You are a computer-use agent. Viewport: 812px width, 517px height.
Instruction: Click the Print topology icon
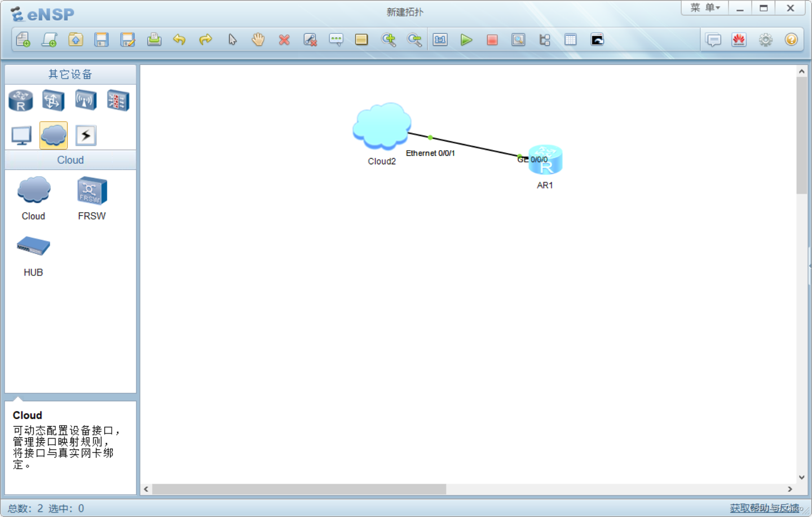pos(154,40)
